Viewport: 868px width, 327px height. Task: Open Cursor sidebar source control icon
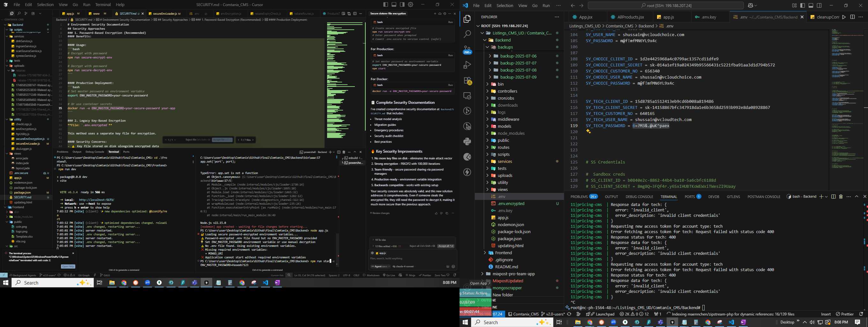(26, 13)
